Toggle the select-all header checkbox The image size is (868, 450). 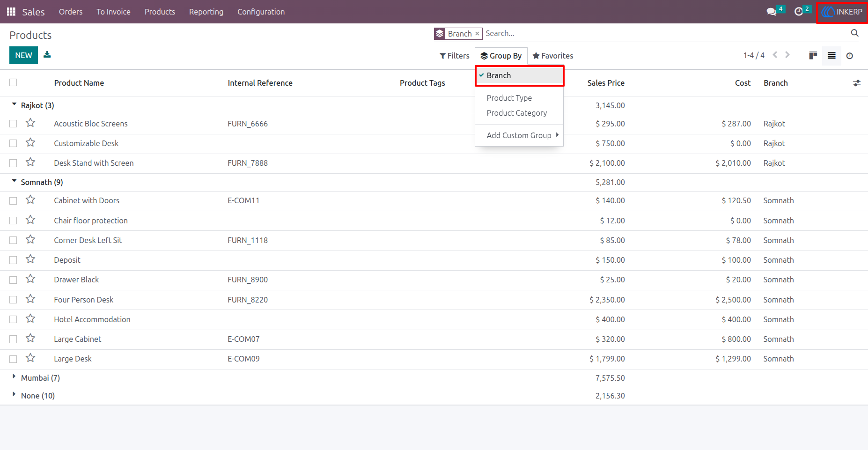pyautogui.click(x=13, y=82)
